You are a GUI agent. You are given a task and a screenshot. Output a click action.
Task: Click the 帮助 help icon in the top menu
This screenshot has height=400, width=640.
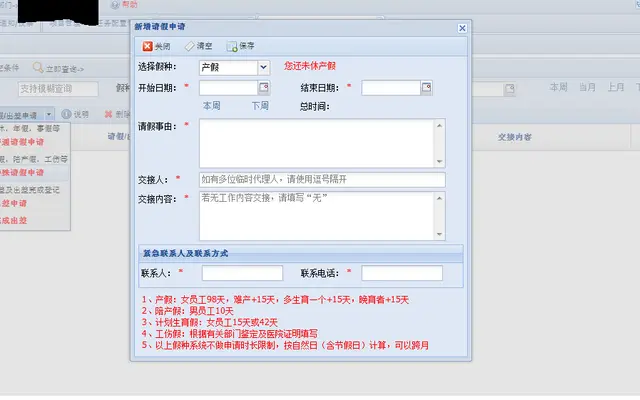(x=115, y=4)
